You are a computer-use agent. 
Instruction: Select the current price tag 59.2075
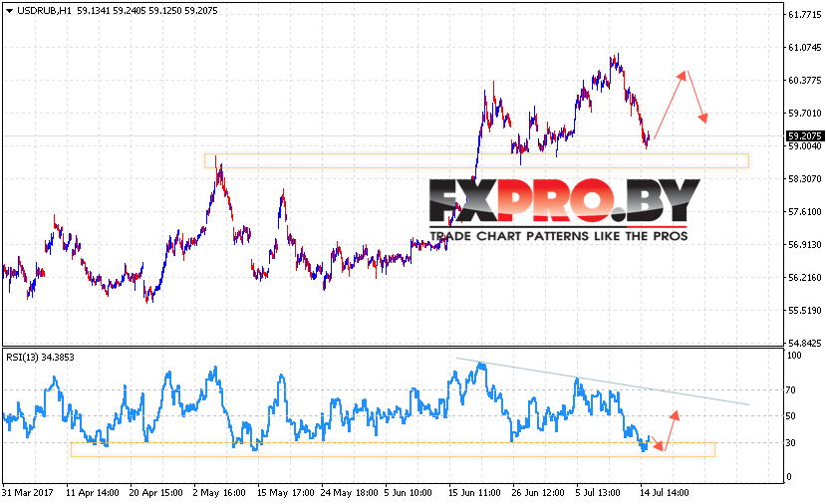804,135
